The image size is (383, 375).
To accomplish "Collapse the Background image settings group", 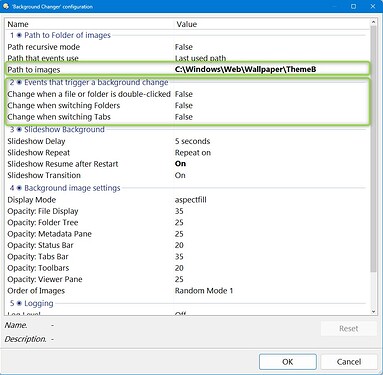I will [x=19, y=188].
